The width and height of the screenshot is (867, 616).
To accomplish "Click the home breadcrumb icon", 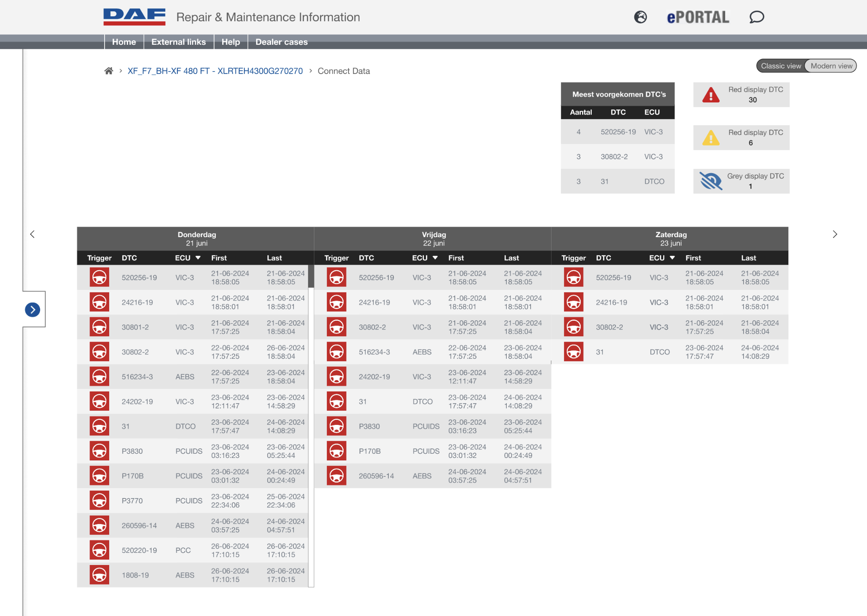I will (x=109, y=71).
